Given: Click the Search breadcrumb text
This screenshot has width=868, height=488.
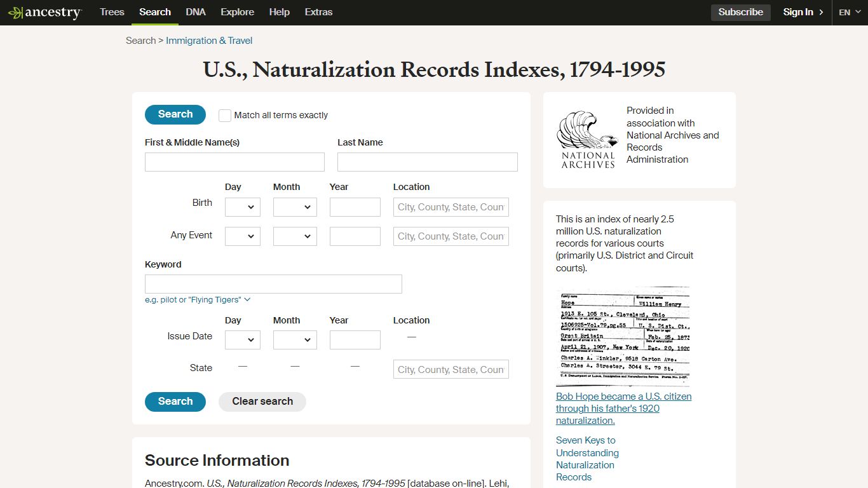Looking at the screenshot, I should coord(140,41).
